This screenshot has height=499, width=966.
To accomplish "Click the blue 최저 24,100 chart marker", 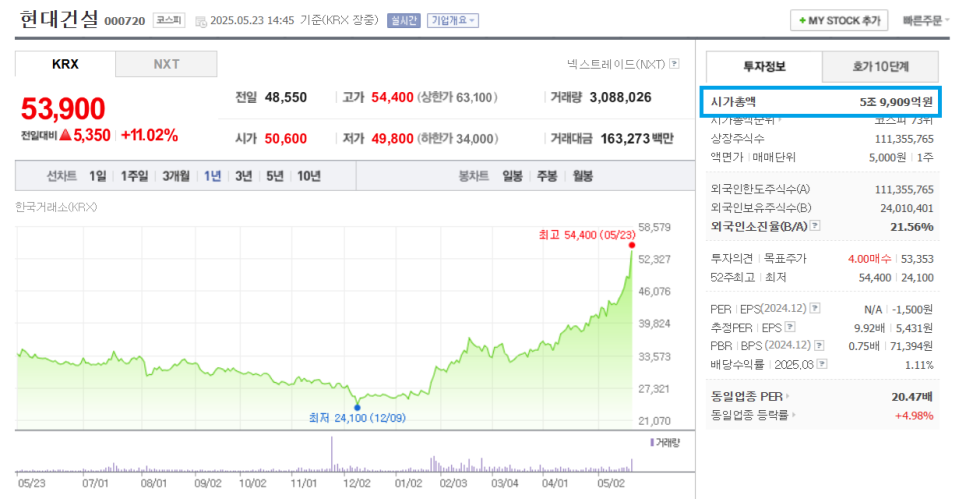I will [x=357, y=407].
